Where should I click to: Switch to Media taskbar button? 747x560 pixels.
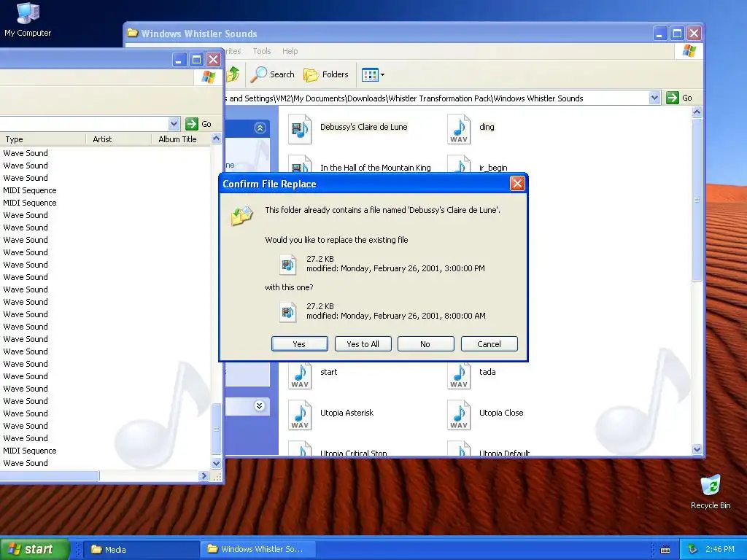click(142, 550)
